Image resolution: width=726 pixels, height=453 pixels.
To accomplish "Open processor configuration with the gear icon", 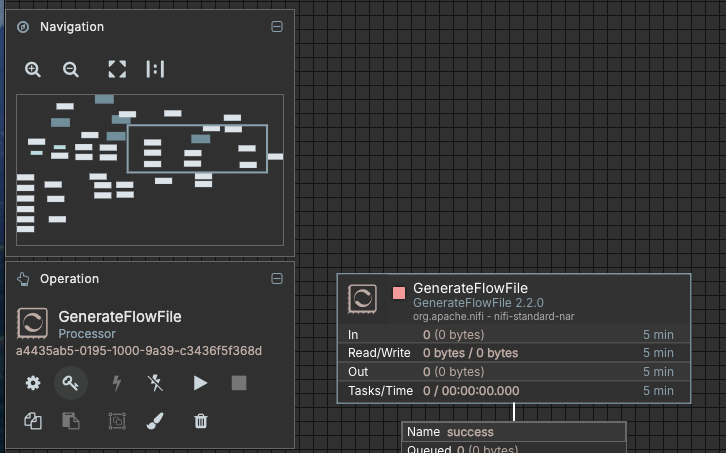I will coord(33,382).
